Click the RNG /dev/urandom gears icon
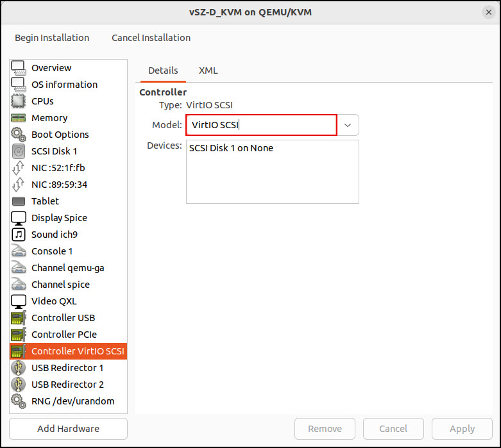The height and width of the screenshot is (448, 501). (19, 401)
